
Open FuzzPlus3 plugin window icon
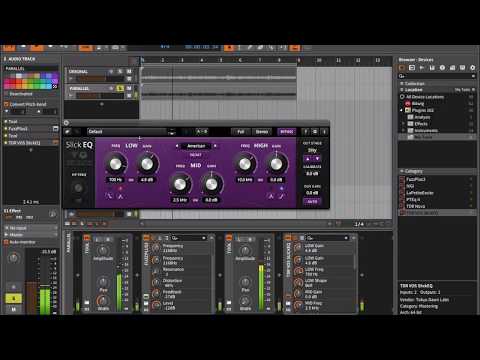[55, 128]
